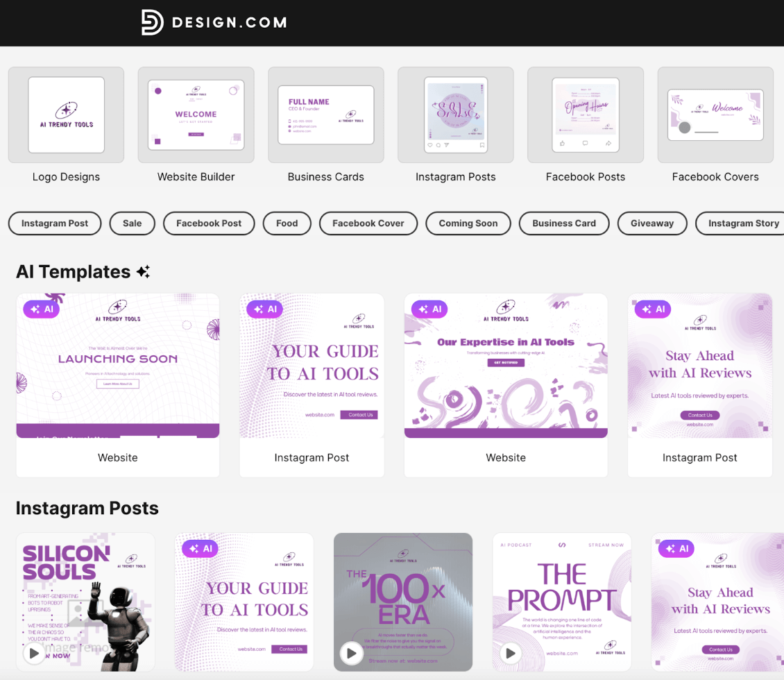Select the Business Card filter chip

coord(564,223)
